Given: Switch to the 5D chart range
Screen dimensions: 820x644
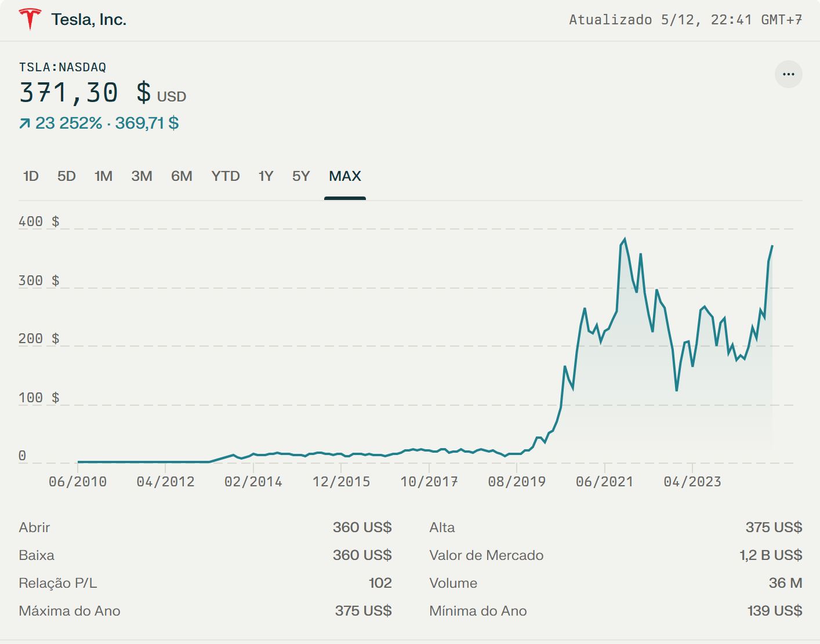Looking at the screenshot, I should tap(67, 176).
